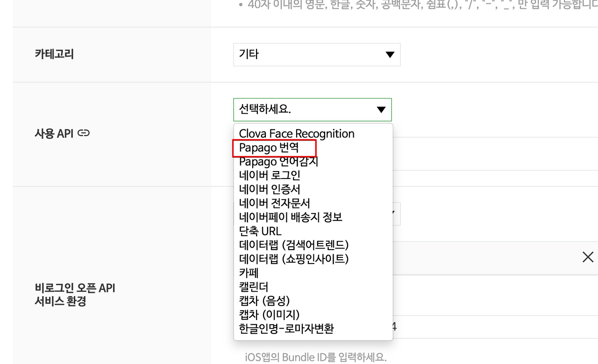Pick 네이버 인증서 from the dropdown list
Screen dimensions: 598x364
click(270, 189)
